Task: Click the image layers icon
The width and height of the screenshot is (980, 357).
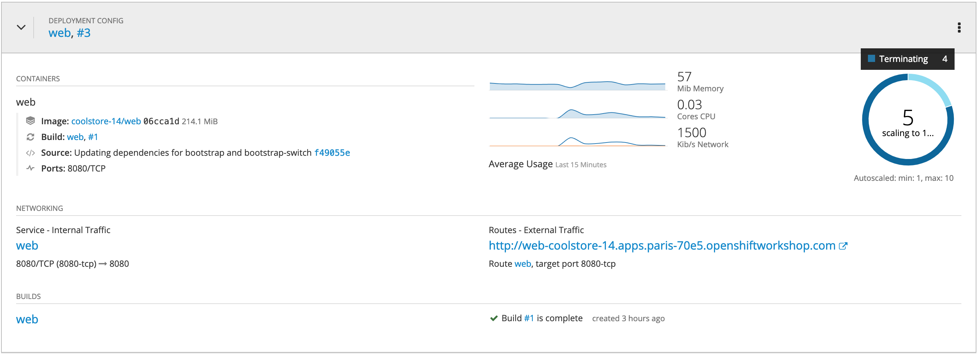Action: 30,121
